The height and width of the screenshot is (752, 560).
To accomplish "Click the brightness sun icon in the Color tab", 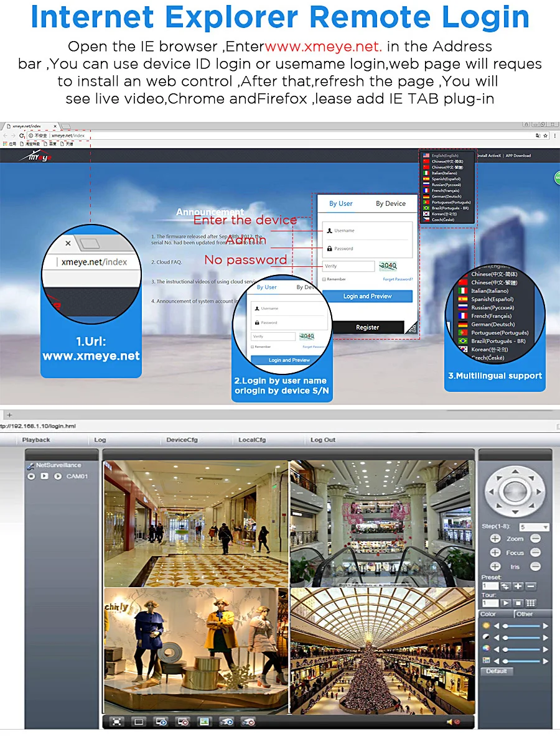I will click(487, 626).
